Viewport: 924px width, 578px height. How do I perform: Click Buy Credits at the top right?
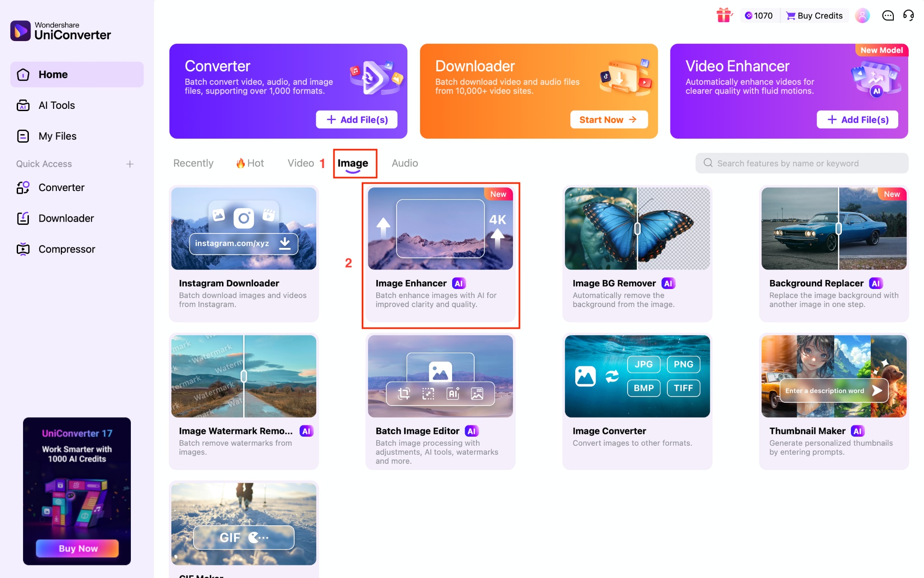(x=814, y=15)
